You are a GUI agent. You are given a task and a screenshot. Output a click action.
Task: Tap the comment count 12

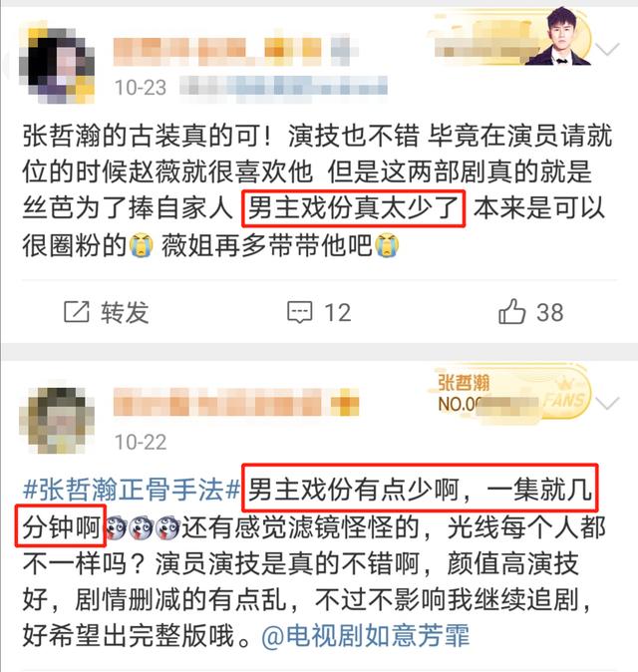[338, 312]
